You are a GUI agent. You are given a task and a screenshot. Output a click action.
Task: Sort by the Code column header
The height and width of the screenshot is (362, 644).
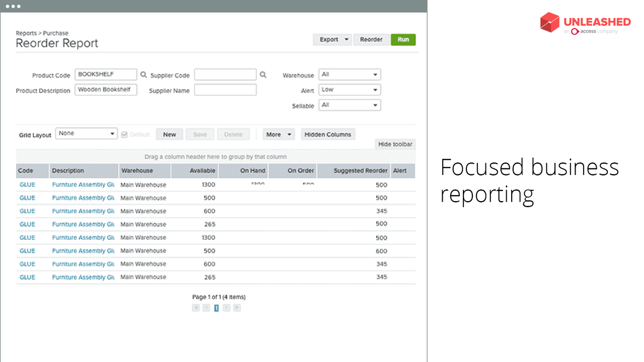[x=32, y=171]
